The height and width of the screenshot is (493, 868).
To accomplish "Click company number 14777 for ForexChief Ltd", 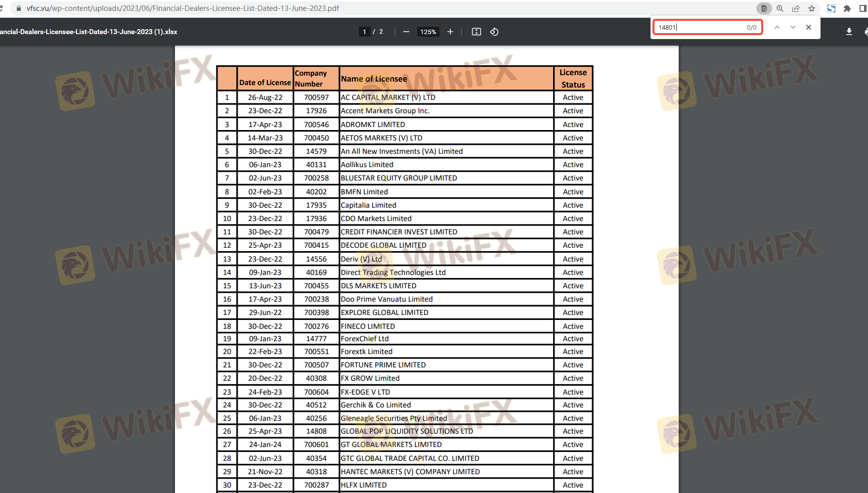I will point(316,339).
